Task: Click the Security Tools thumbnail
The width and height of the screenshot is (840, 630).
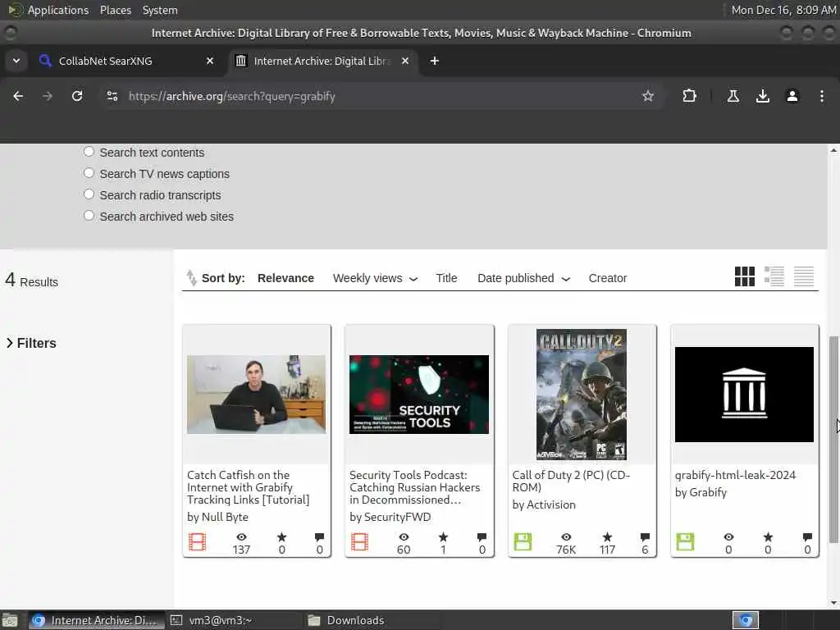Action: pyautogui.click(x=419, y=395)
